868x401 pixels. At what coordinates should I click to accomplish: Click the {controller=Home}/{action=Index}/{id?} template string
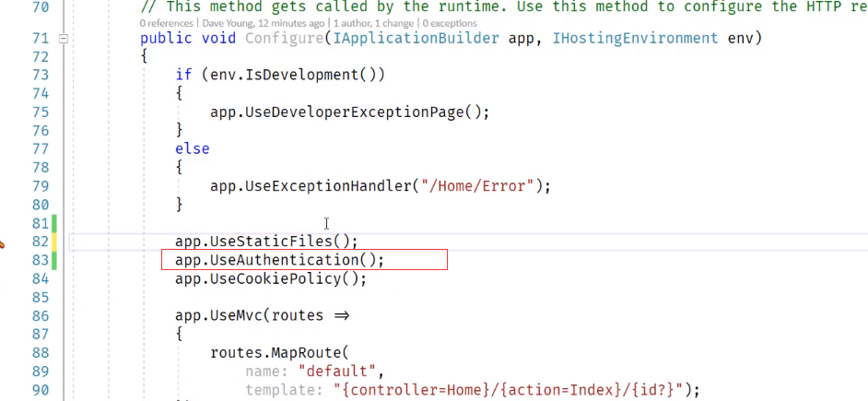tap(509, 390)
